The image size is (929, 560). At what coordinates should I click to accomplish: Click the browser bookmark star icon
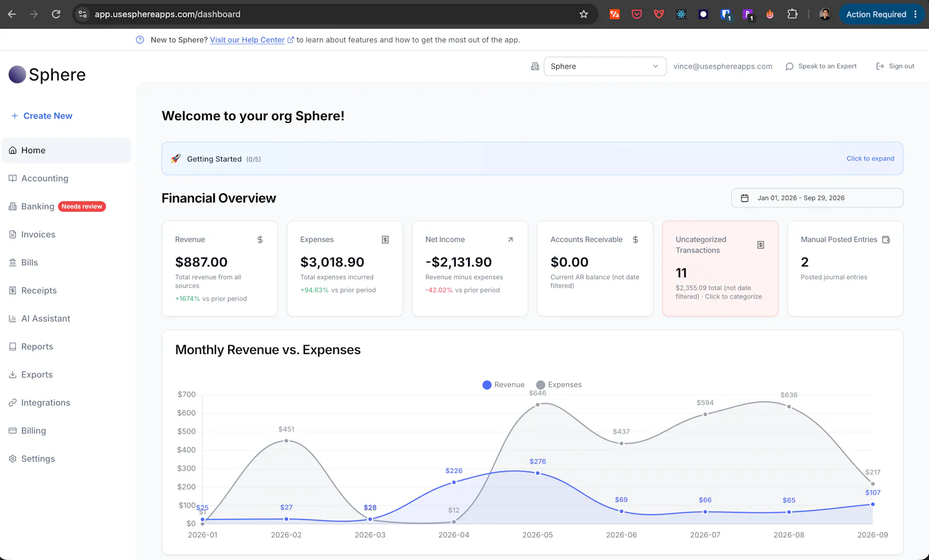point(584,14)
